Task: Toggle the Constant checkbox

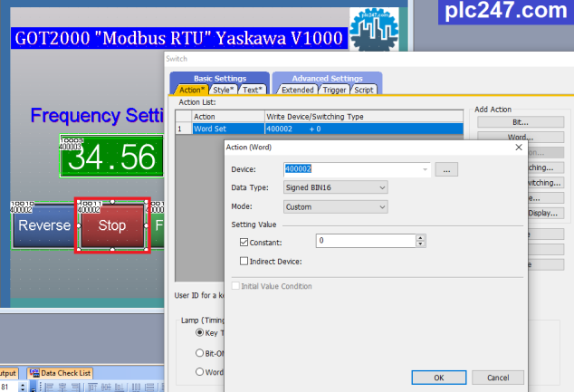Action: pyautogui.click(x=244, y=242)
